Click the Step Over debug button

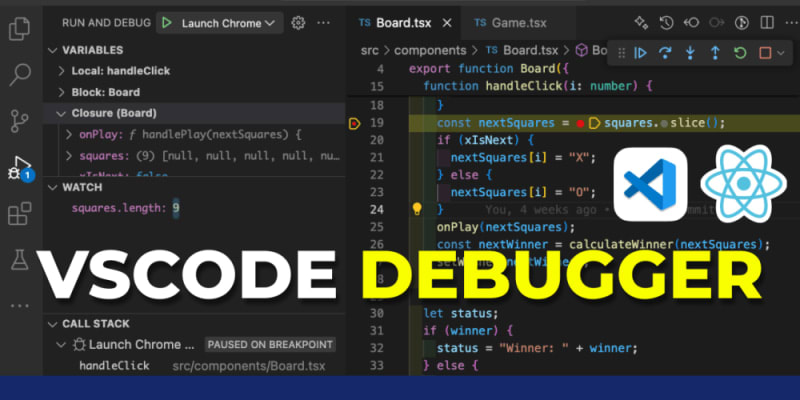pos(666,52)
